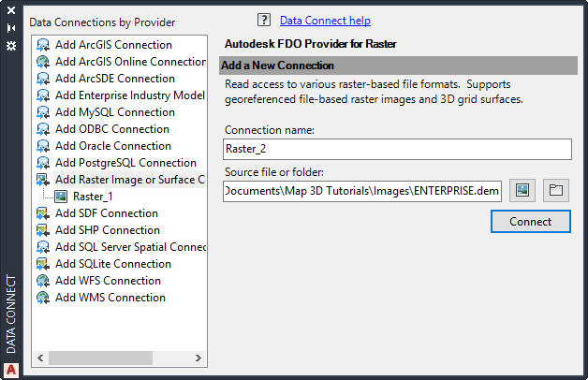Click the Source file or folder field
Screen dimensions: 588x380
[364, 191]
